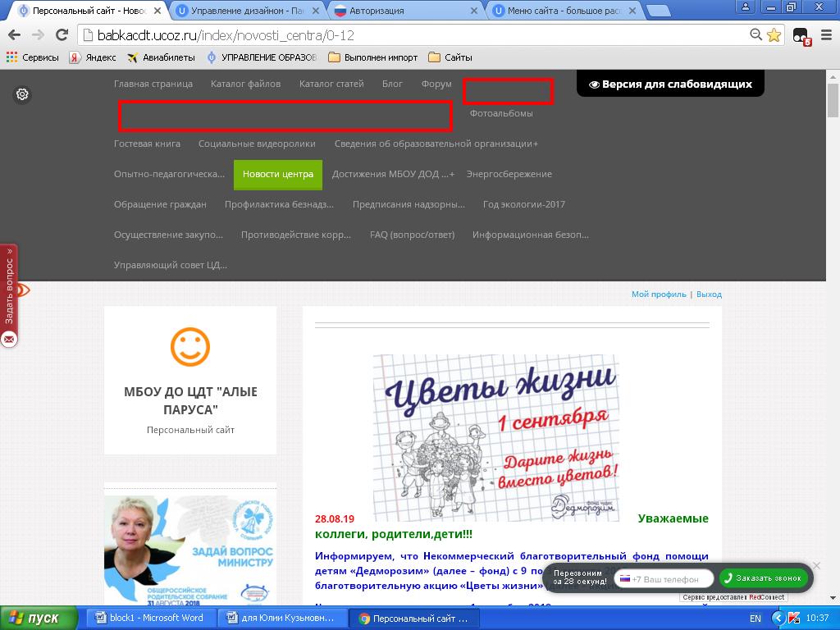Open Chrome hamburger menu
Image resolution: width=840 pixels, height=630 pixels.
[x=827, y=35]
